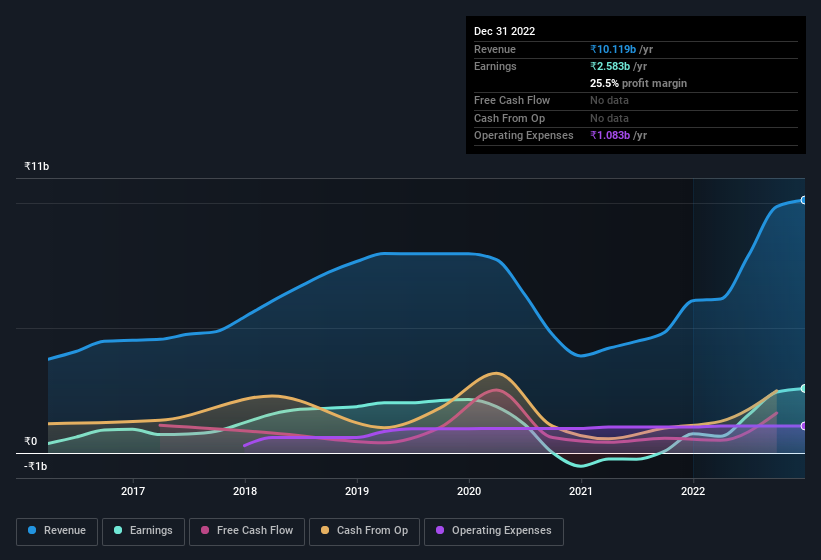Image resolution: width=821 pixels, height=560 pixels.
Task: Click the Operating Expenses label in the tooltip
Action: pyautogui.click(x=524, y=136)
